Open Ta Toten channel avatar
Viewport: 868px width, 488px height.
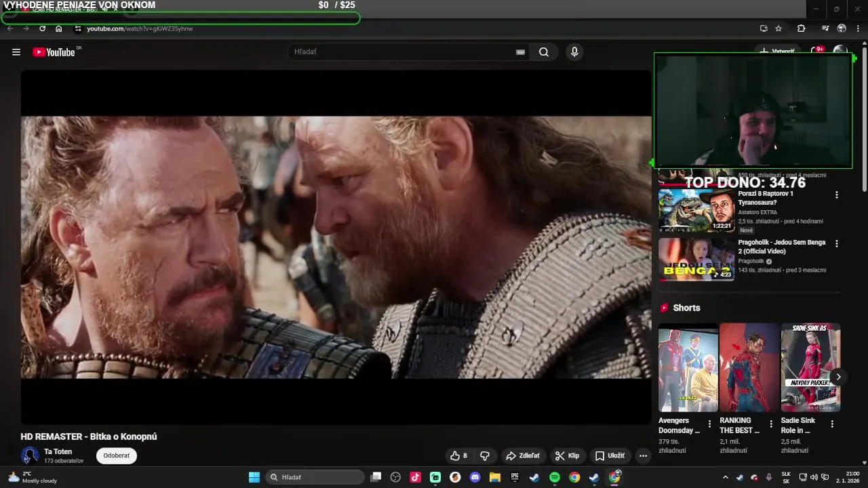click(x=30, y=455)
